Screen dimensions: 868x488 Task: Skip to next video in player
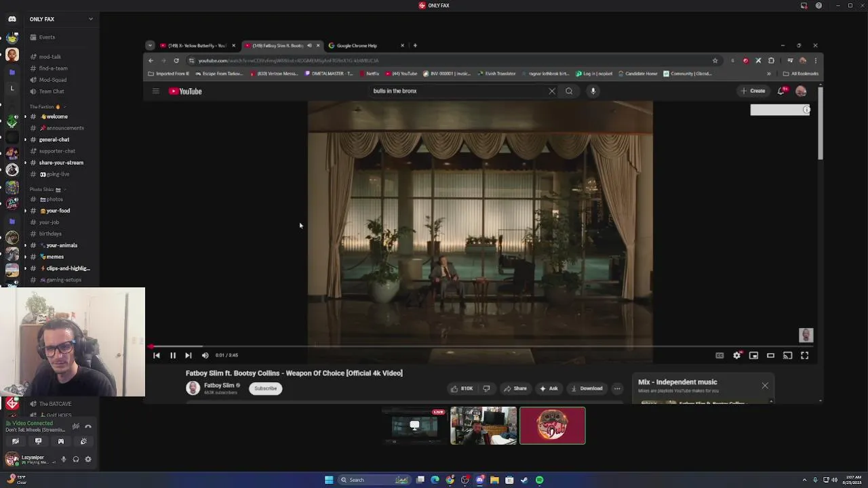tap(188, 355)
